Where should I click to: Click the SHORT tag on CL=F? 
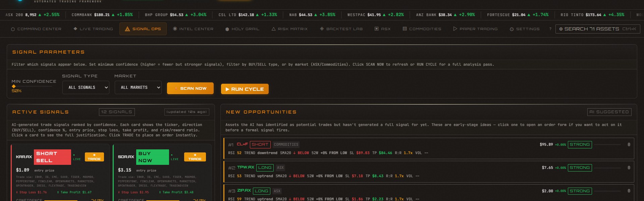click(x=260, y=144)
